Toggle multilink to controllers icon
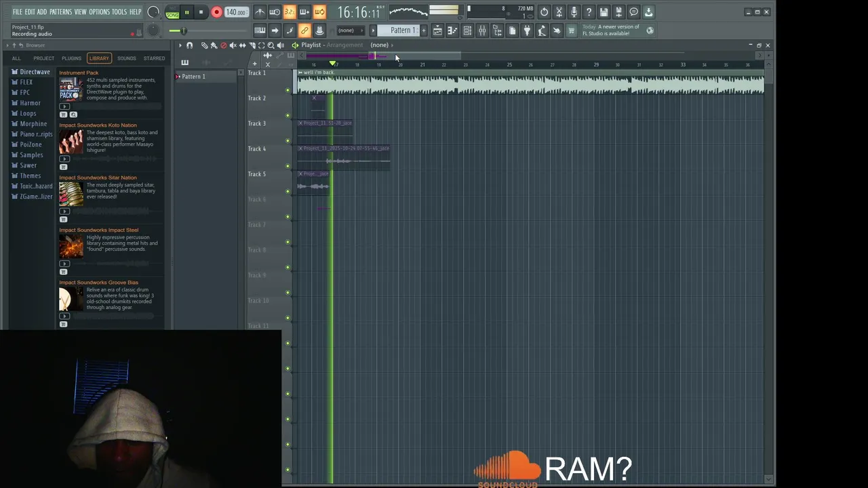Viewport: 868px width, 488px height. [x=319, y=30]
